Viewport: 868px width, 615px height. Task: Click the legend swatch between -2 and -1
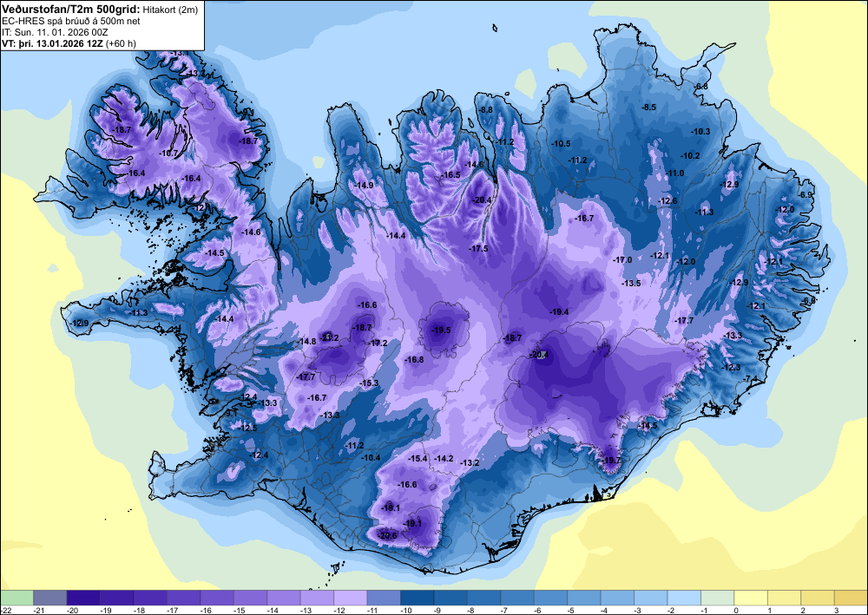click(684, 598)
